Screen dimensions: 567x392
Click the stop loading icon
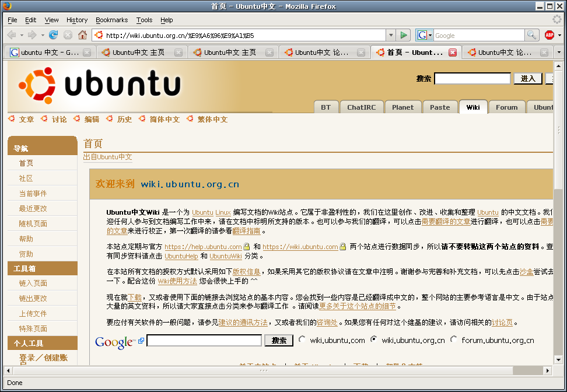click(x=68, y=35)
